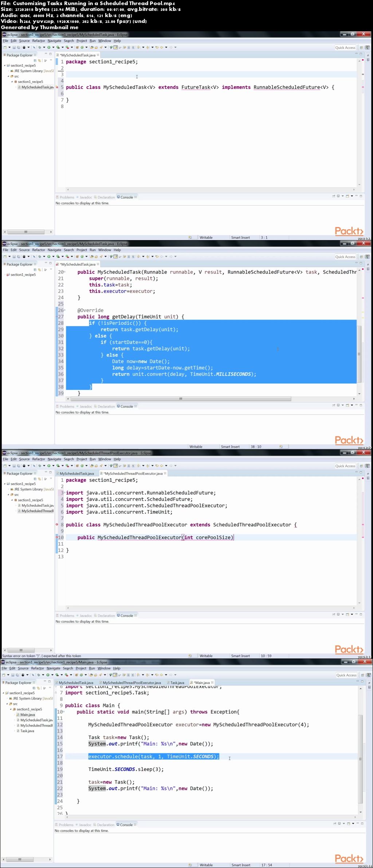Open Navigate menu in the MyScheduledThreadPoolExecutor window
Image resolution: width=373 pixels, height=868 pixels.
pos(54,459)
